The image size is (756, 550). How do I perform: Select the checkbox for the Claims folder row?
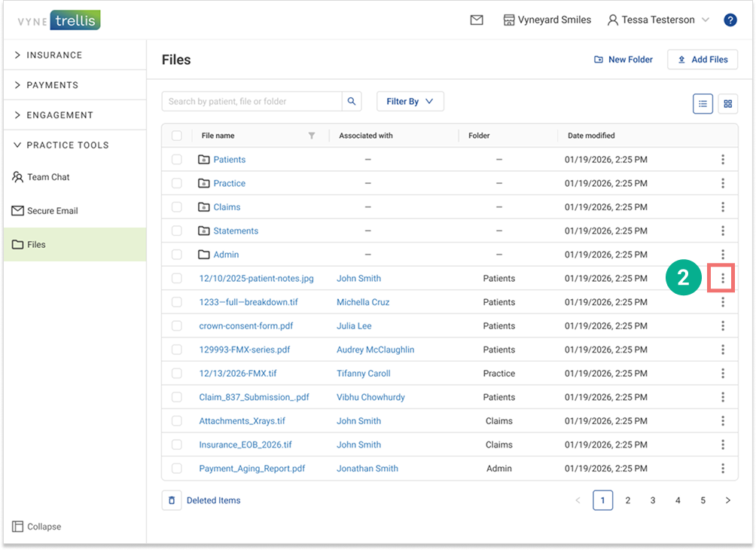pos(177,207)
